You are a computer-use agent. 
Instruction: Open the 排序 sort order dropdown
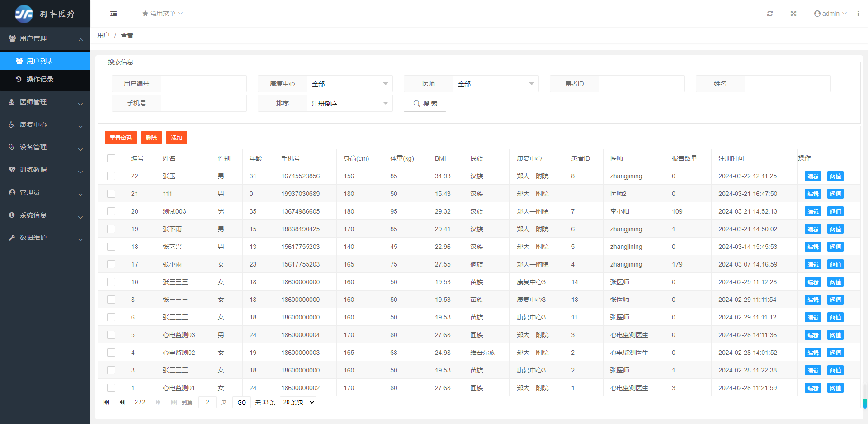[349, 104]
